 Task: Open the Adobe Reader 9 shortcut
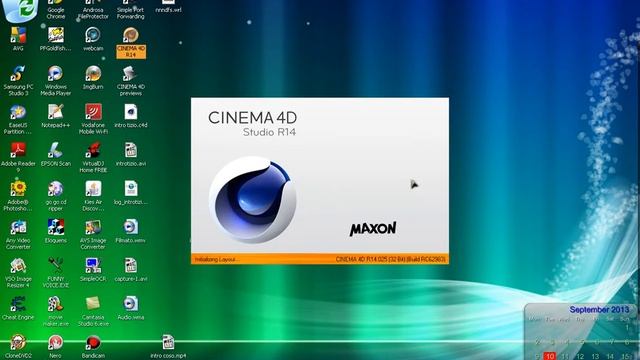click(18, 158)
